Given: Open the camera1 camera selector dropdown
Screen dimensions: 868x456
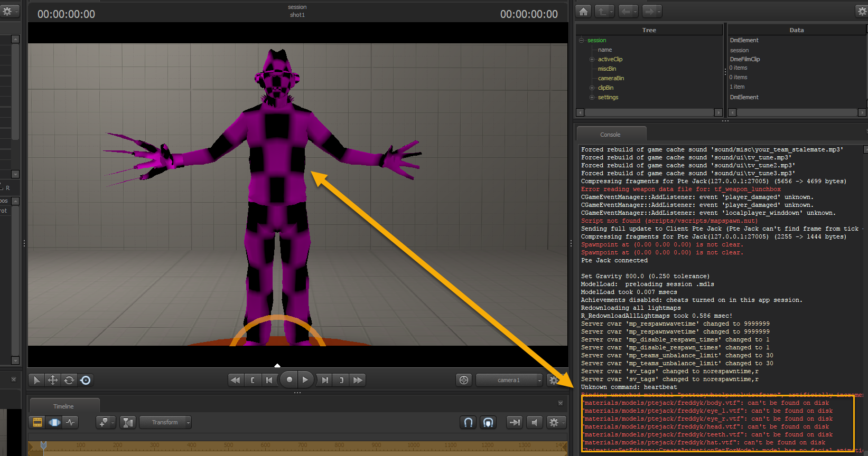Looking at the screenshot, I should point(509,380).
